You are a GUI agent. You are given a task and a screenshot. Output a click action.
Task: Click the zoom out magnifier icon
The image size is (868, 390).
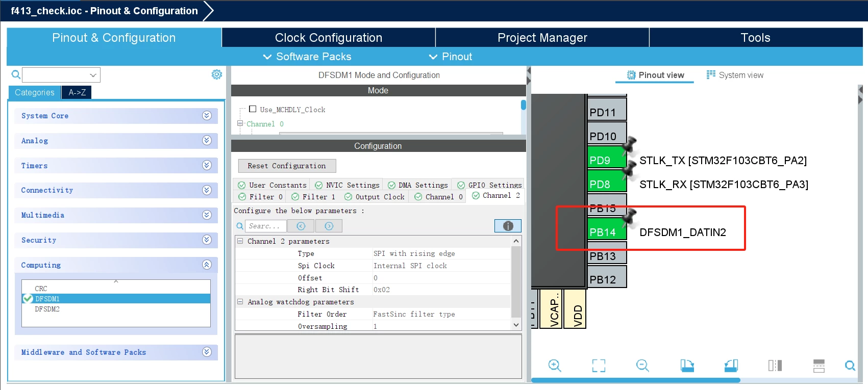(642, 366)
